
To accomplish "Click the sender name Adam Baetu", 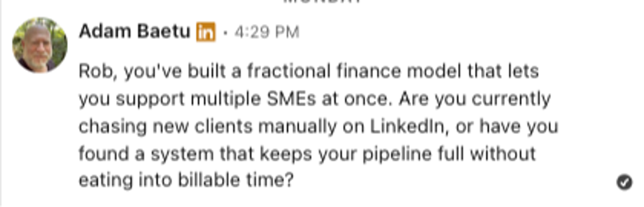I will [134, 31].
